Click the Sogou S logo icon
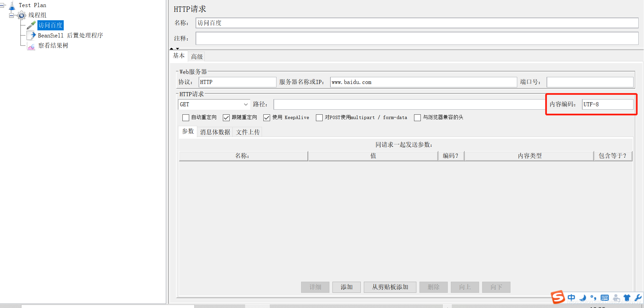The image size is (644, 308). pyautogui.click(x=558, y=297)
